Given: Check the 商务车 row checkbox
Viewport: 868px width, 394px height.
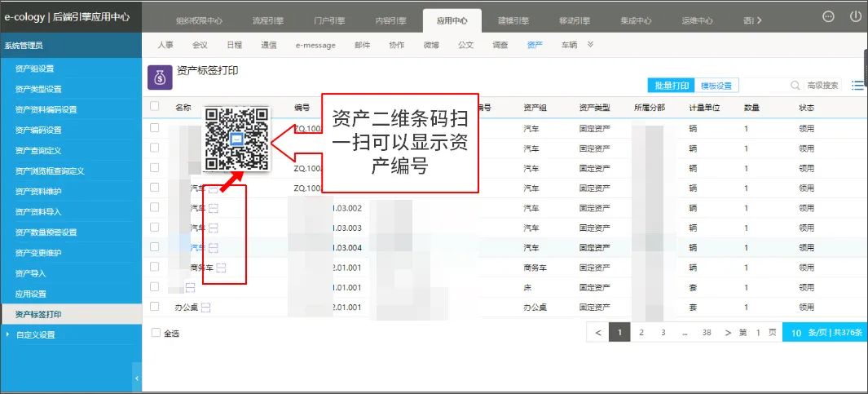Looking at the screenshot, I should tap(154, 267).
